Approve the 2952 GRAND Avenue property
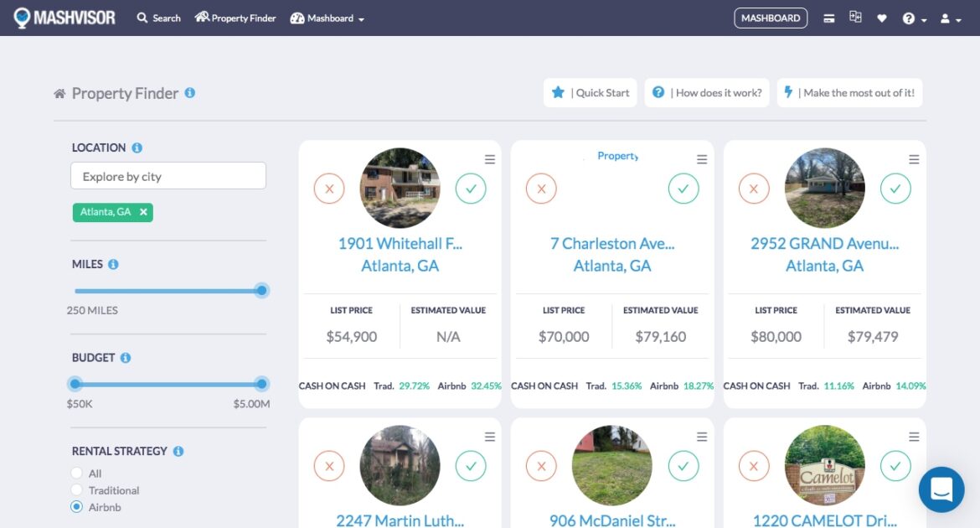The height and width of the screenshot is (528, 980). (x=896, y=189)
